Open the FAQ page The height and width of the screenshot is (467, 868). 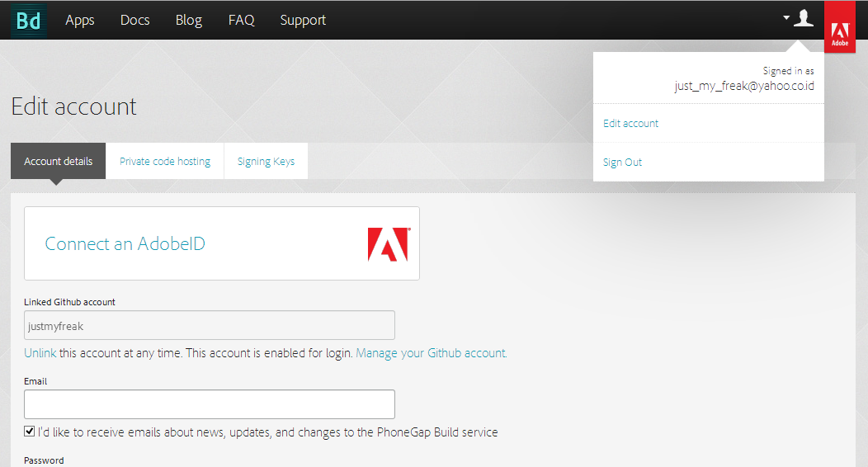pyautogui.click(x=241, y=20)
